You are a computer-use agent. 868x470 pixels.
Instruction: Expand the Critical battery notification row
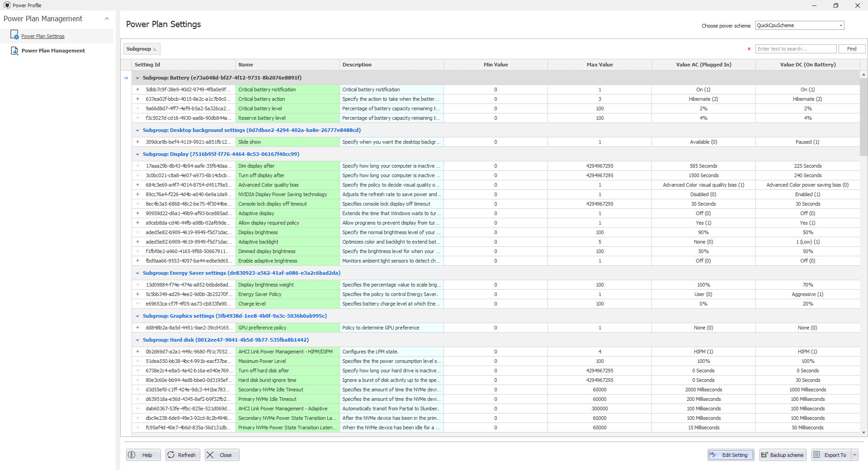point(137,89)
